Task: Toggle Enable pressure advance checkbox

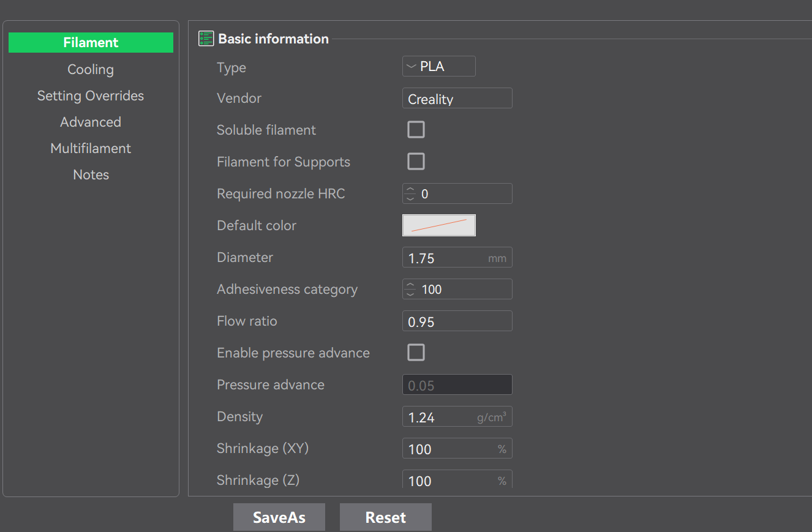Action: 416,353
